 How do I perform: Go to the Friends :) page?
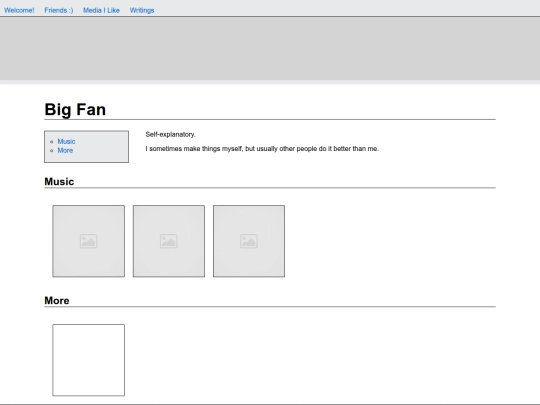tap(59, 10)
